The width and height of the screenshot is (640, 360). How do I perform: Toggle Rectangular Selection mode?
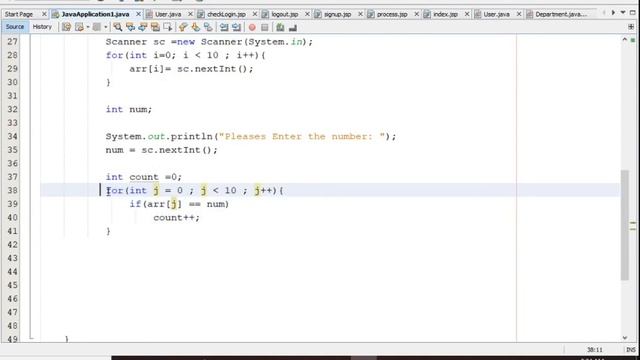pos(168,27)
